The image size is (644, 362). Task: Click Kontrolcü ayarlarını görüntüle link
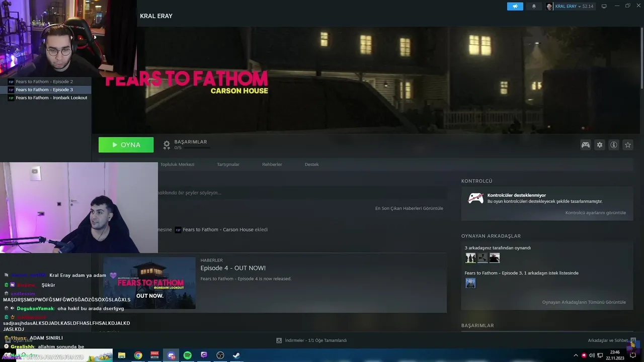coord(596,213)
